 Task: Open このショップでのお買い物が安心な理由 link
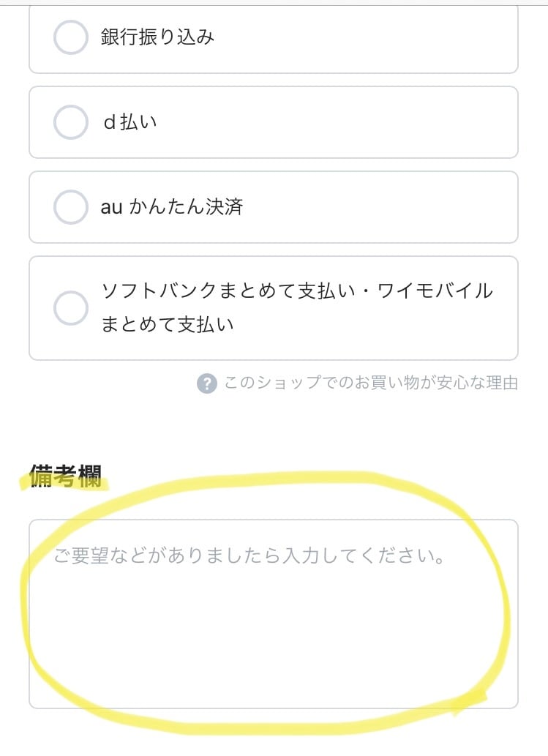pyautogui.click(x=370, y=383)
